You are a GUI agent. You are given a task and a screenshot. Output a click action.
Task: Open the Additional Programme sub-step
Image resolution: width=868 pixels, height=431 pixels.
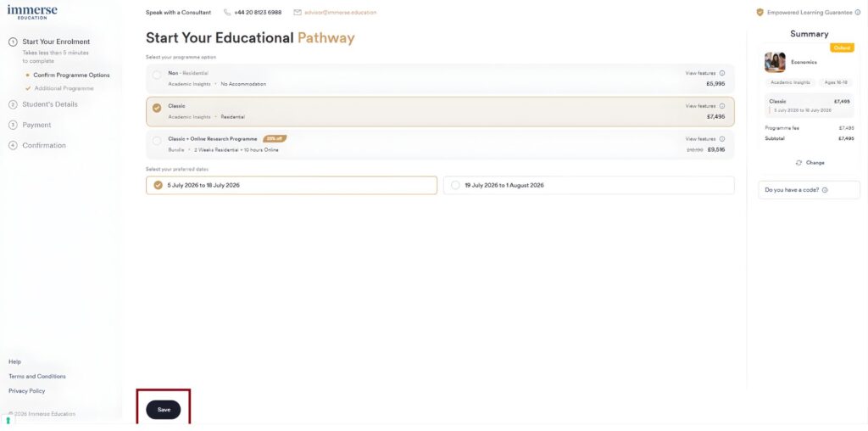point(64,88)
